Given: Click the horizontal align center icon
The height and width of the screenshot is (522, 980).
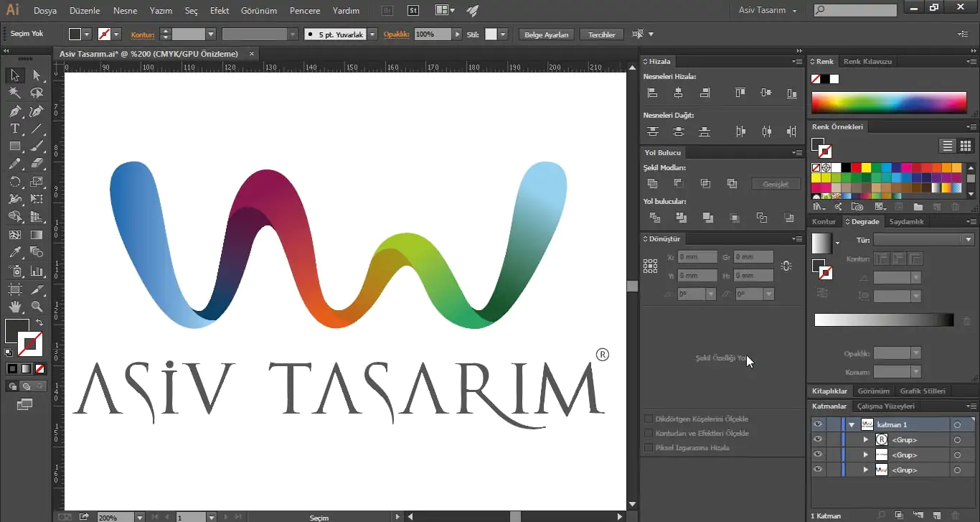Looking at the screenshot, I should click(x=678, y=93).
